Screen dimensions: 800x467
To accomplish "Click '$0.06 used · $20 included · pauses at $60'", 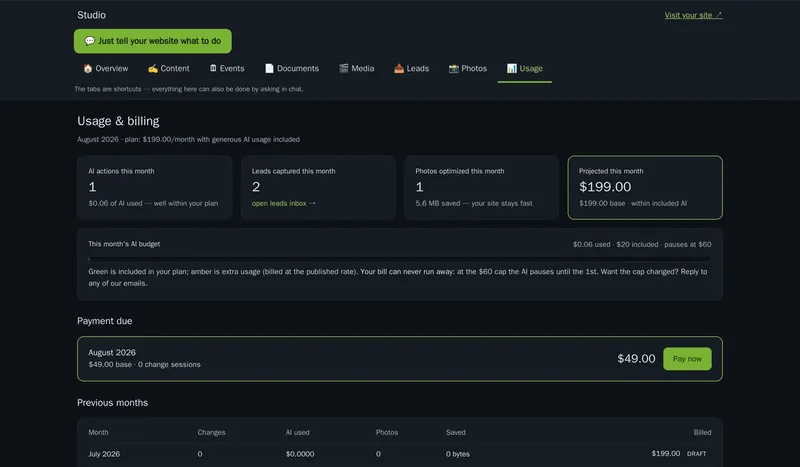I will (x=642, y=244).
